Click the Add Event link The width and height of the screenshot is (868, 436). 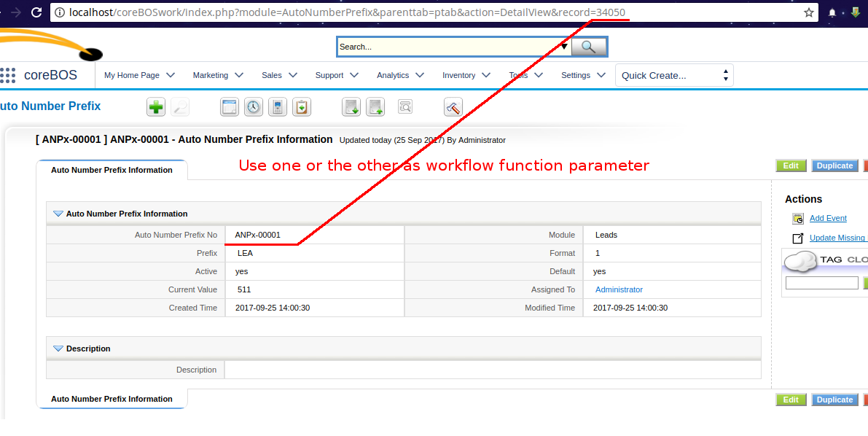[x=828, y=218]
